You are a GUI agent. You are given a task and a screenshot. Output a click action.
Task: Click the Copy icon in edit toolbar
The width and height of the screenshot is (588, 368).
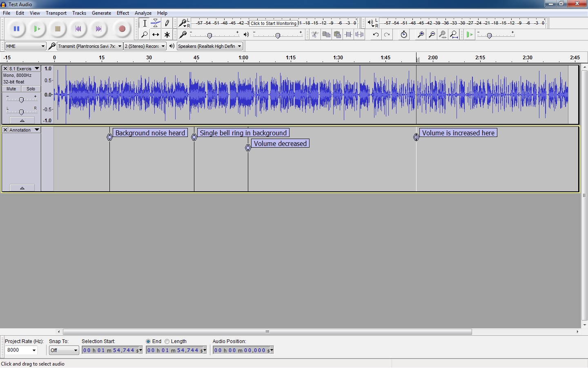pyautogui.click(x=326, y=35)
